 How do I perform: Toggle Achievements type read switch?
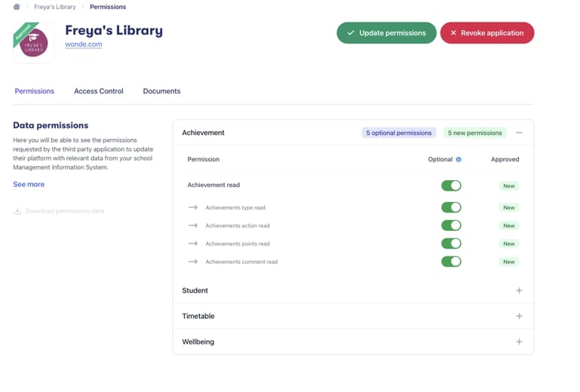coord(451,207)
